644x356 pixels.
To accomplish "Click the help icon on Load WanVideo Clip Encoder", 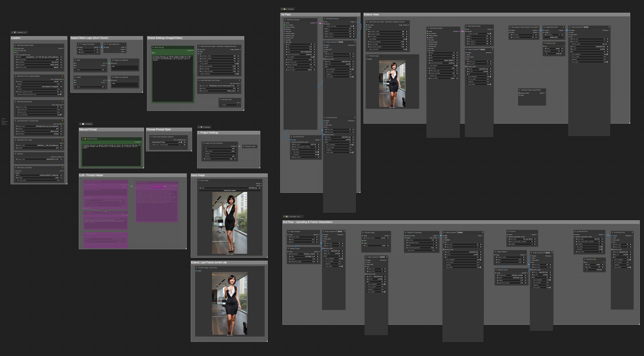I will pyautogui.click(x=239, y=80).
